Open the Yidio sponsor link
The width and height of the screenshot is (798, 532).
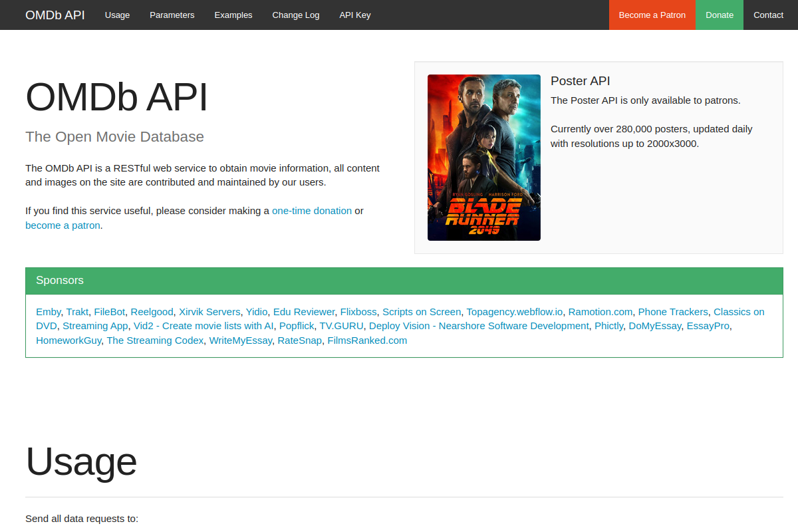tap(257, 312)
